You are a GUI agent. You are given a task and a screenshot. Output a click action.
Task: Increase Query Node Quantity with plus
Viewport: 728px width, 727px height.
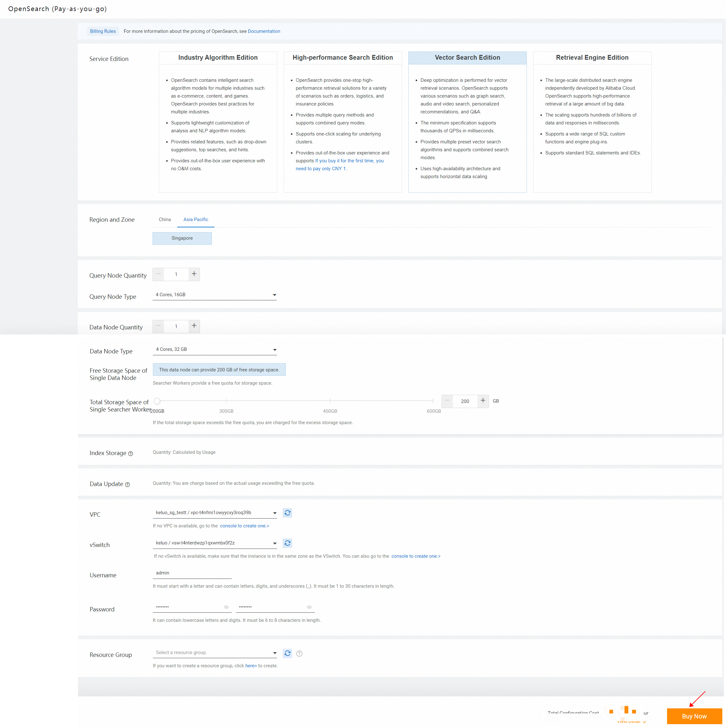tap(194, 274)
